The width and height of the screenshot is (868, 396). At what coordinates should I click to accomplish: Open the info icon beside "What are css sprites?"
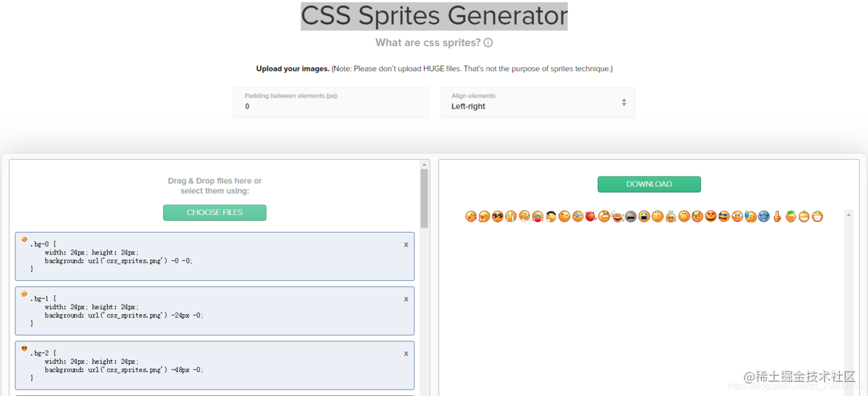(x=488, y=43)
